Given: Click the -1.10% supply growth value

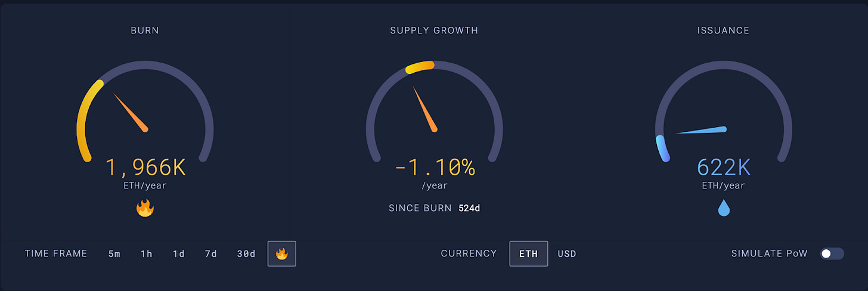Looking at the screenshot, I should pos(435,168).
